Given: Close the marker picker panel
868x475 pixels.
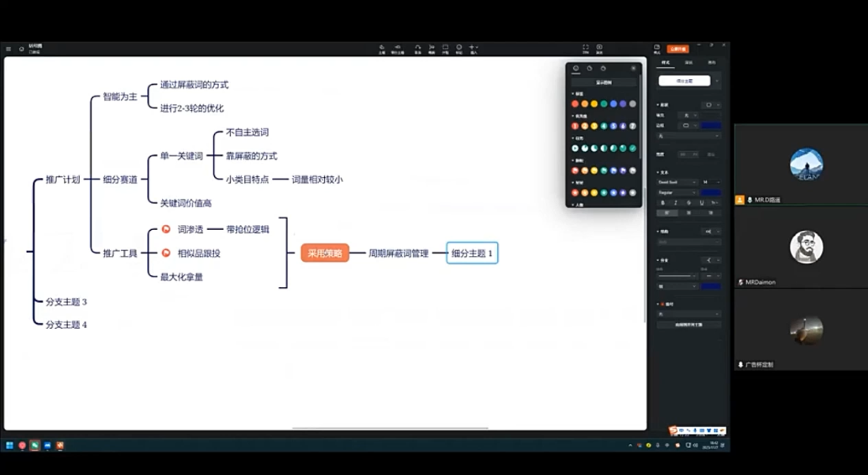Looking at the screenshot, I should pos(633,69).
